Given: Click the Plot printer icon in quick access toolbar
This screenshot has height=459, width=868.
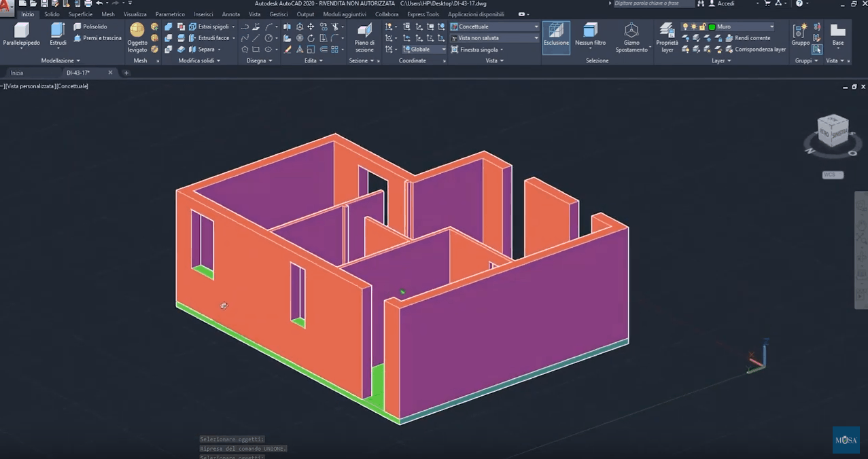Looking at the screenshot, I should pyautogui.click(x=88, y=3).
